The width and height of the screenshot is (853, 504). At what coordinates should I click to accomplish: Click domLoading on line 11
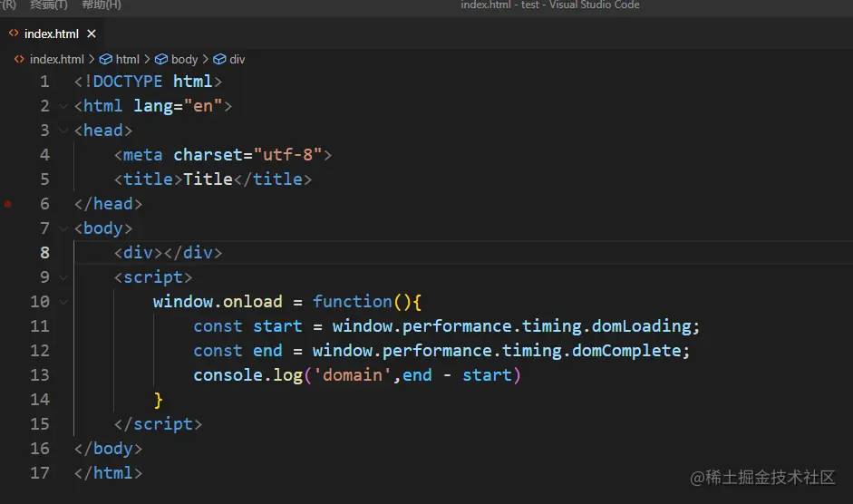tap(642, 326)
